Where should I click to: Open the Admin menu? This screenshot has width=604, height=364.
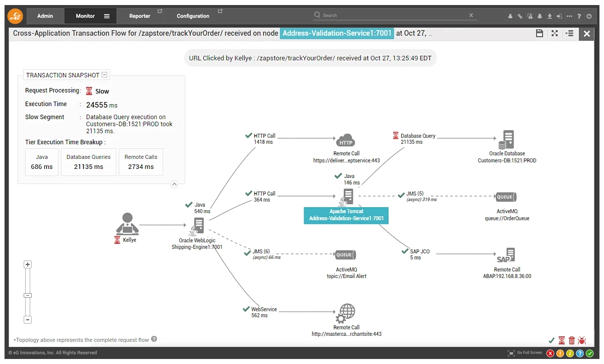pos(45,16)
